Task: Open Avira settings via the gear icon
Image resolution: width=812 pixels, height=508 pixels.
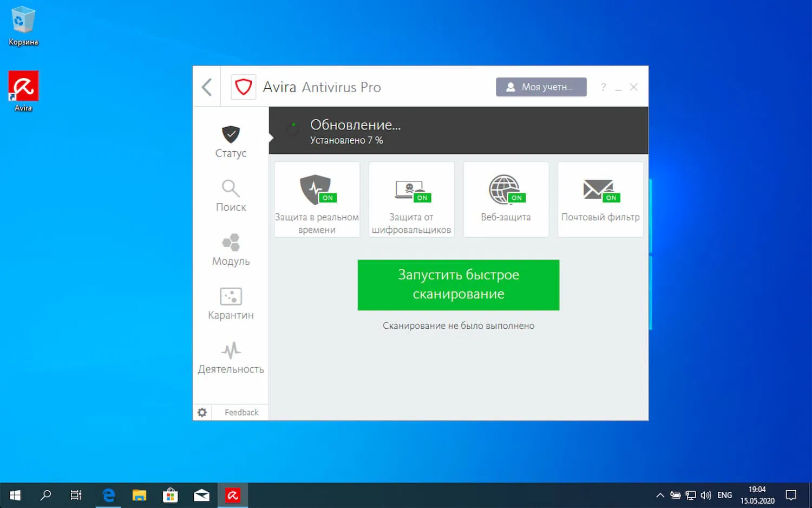Action: [202, 412]
